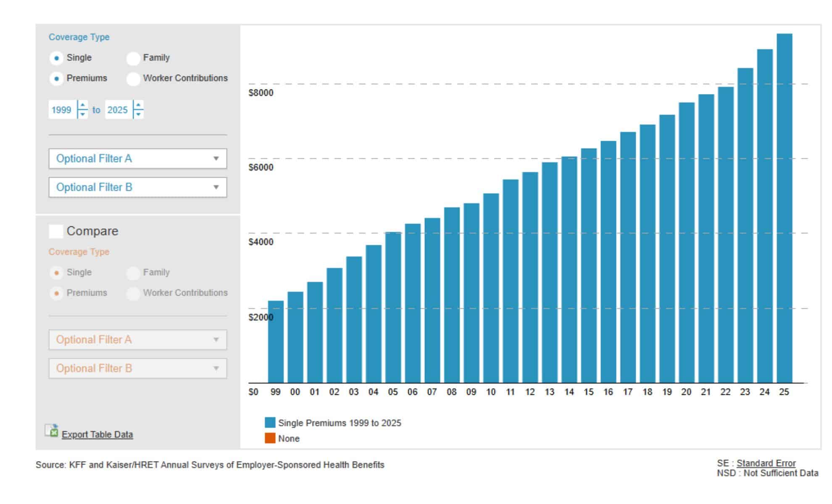Decrease the end year 2025 stepper

click(138, 114)
